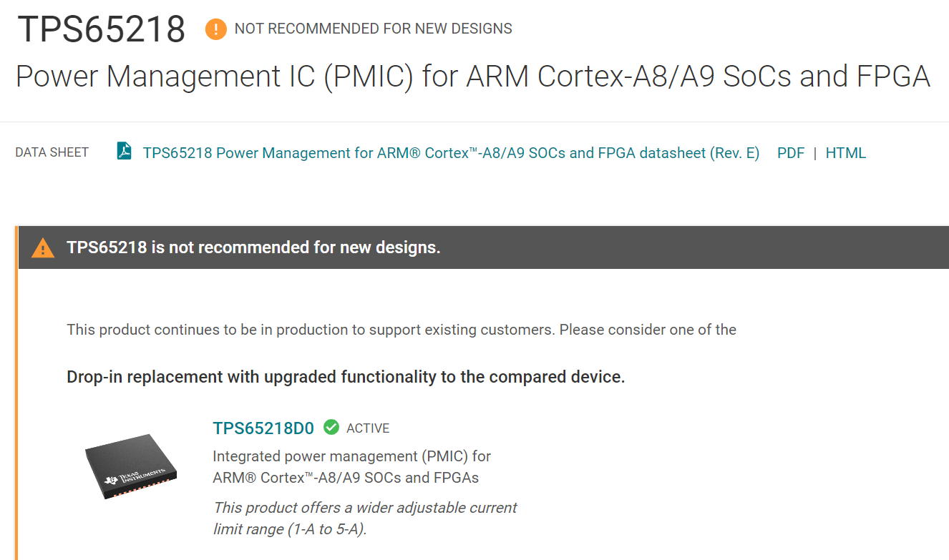Screen dimensions: 949x560
Task: Click the Integrated power management description text
Action: 352,466
